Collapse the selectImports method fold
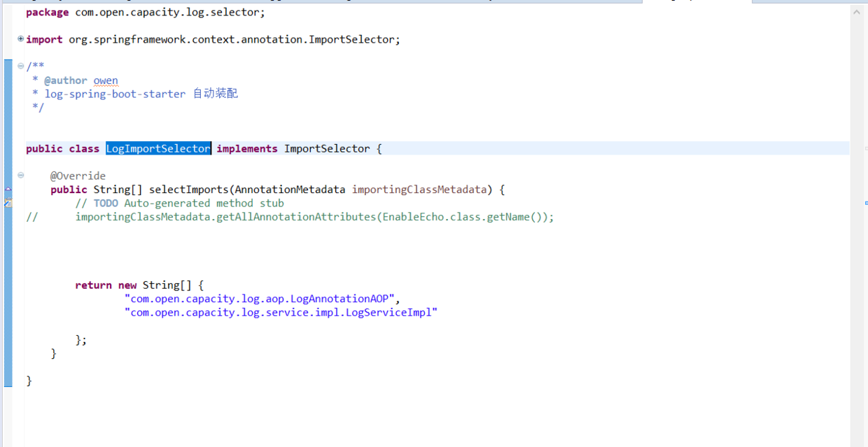 (21, 176)
